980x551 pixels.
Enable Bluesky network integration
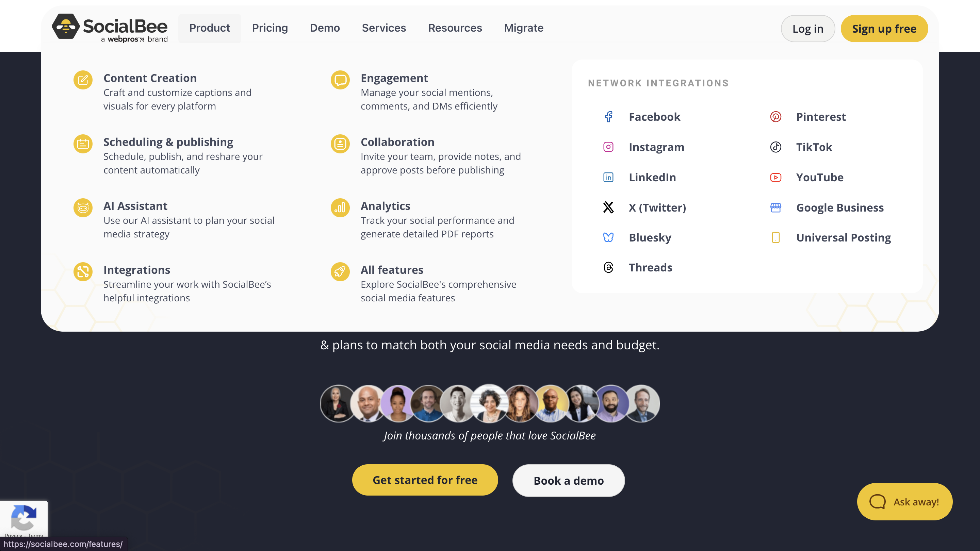pos(650,237)
